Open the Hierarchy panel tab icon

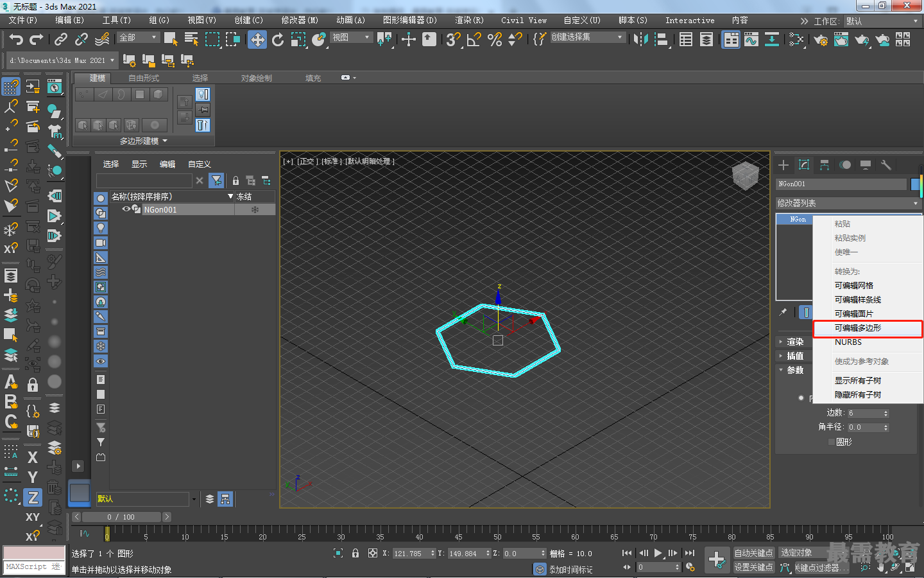click(x=825, y=165)
